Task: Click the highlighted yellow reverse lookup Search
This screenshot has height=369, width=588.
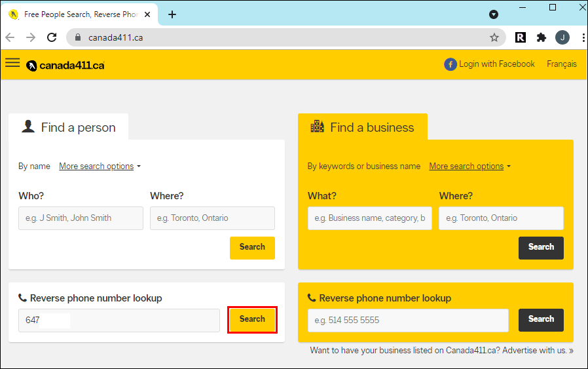Action: [252, 319]
